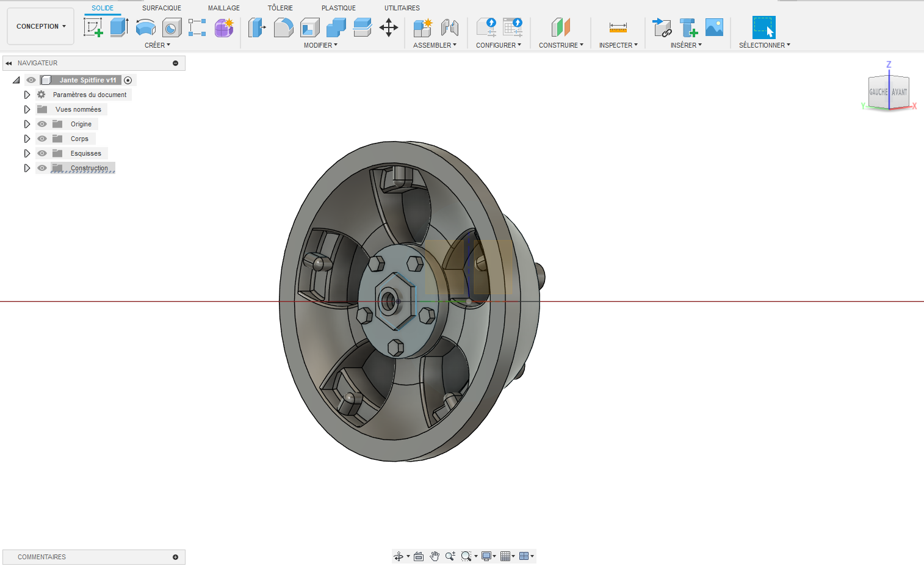The image size is (924, 566).
Task: Click the Look At icon
Action: point(419,556)
